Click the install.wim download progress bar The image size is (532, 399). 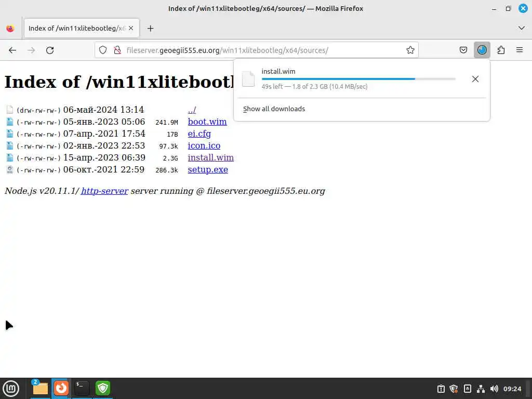[358, 79]
